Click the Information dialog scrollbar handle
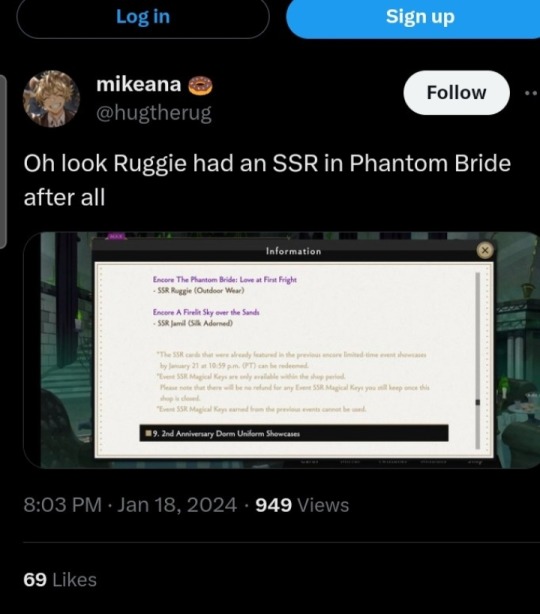The width and height of the screenshot is (540, 614). [478, 402]
